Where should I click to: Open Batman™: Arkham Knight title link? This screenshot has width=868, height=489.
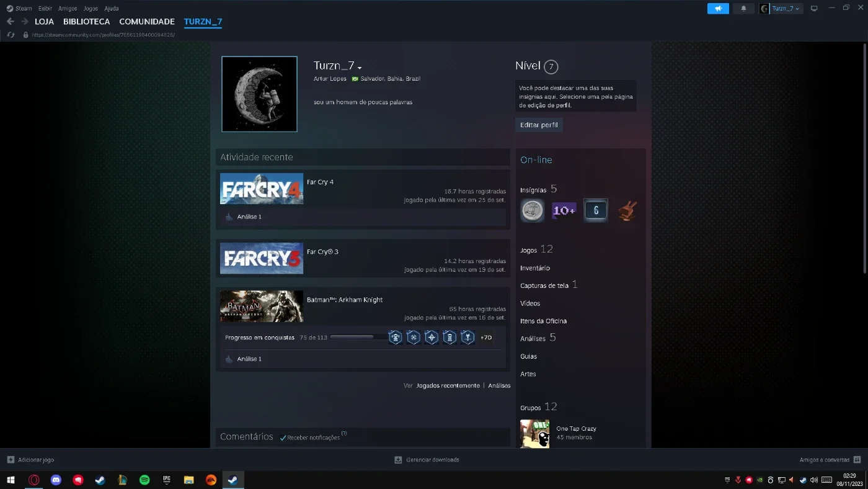345,300
